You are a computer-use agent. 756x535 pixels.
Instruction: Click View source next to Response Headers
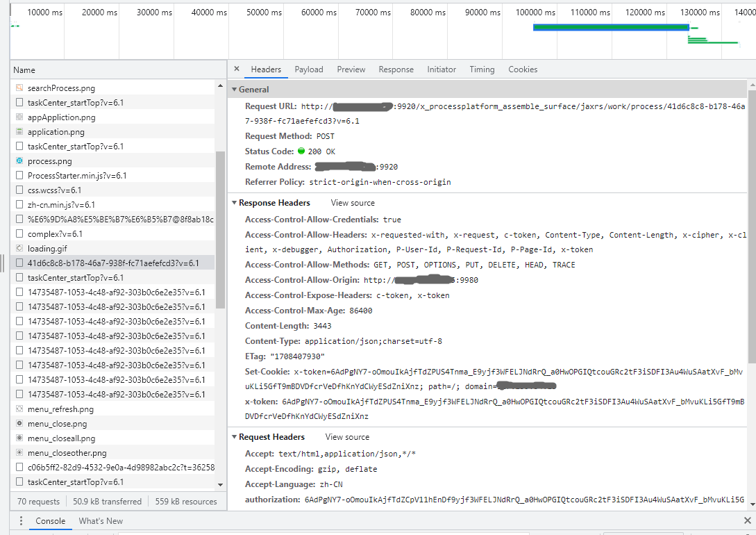(353, 203)
